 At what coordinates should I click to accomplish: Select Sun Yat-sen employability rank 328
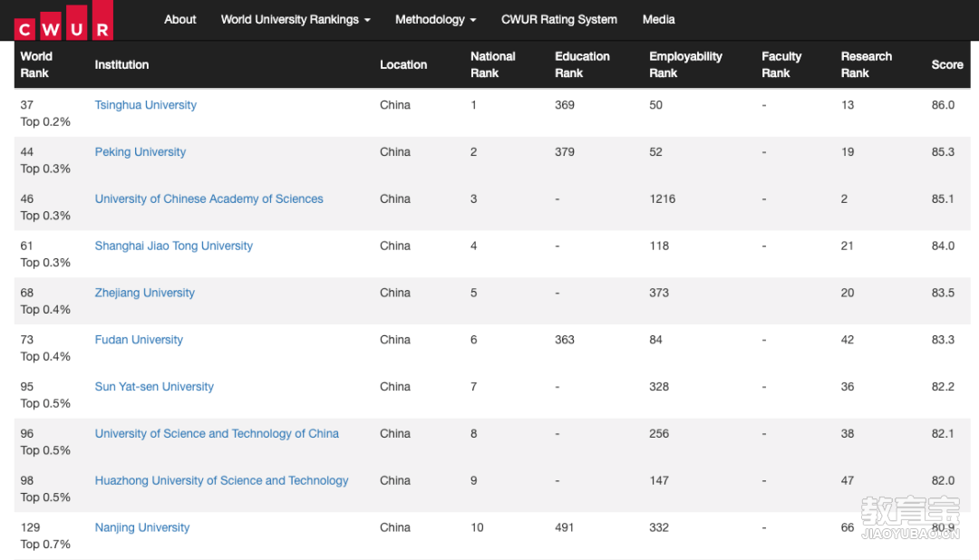tap(659, 386)
